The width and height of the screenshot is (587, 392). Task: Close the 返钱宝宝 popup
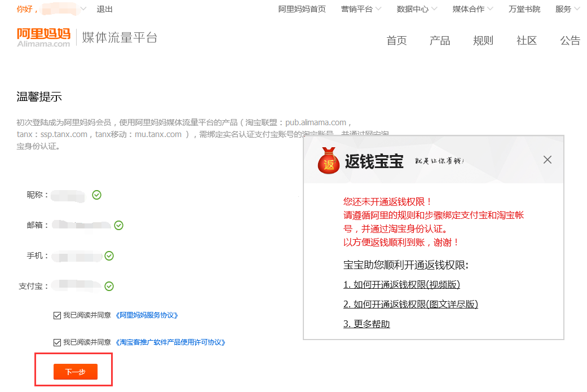547,160
